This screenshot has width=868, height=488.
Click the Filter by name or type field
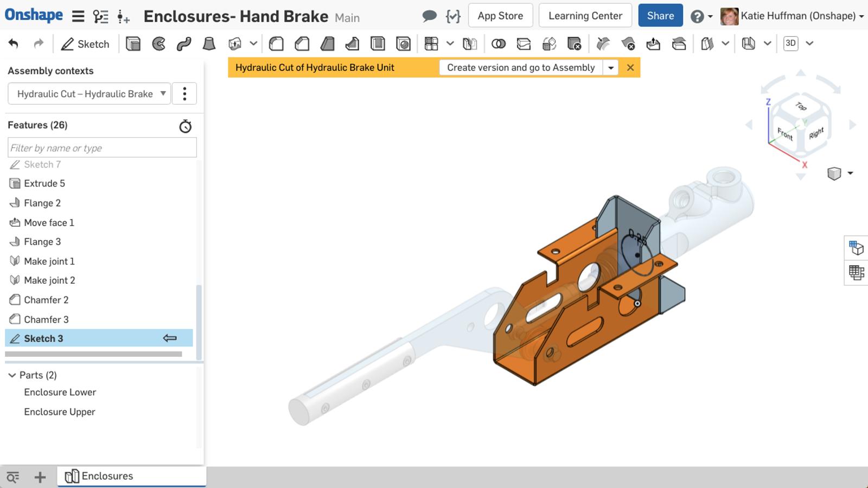pos(102,148)
